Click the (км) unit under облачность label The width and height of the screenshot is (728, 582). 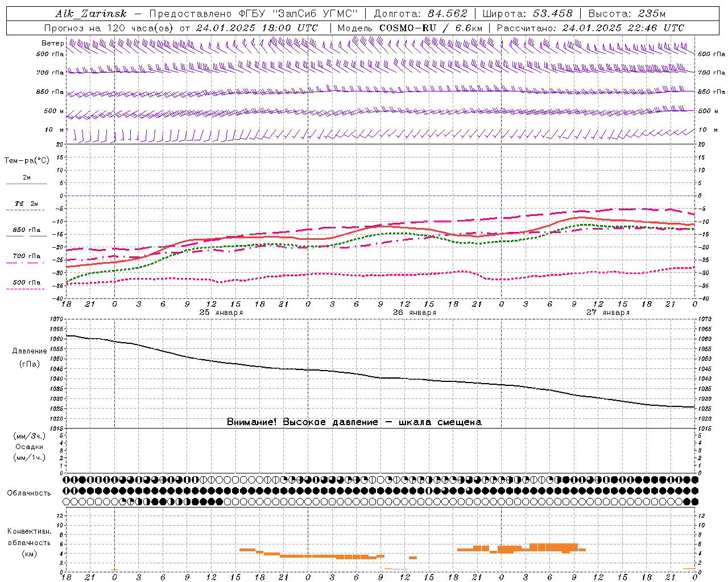click(x=29, y=554)
